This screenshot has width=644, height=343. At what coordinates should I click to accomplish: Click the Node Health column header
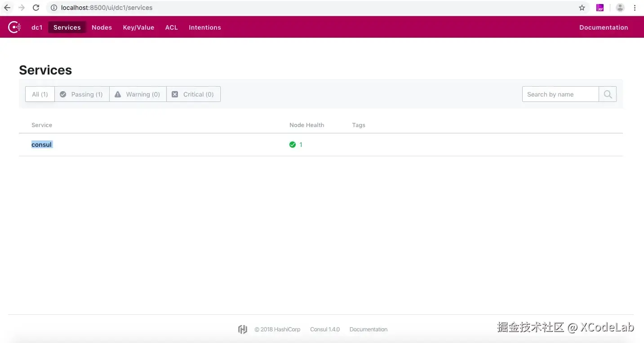click(306, 125)
